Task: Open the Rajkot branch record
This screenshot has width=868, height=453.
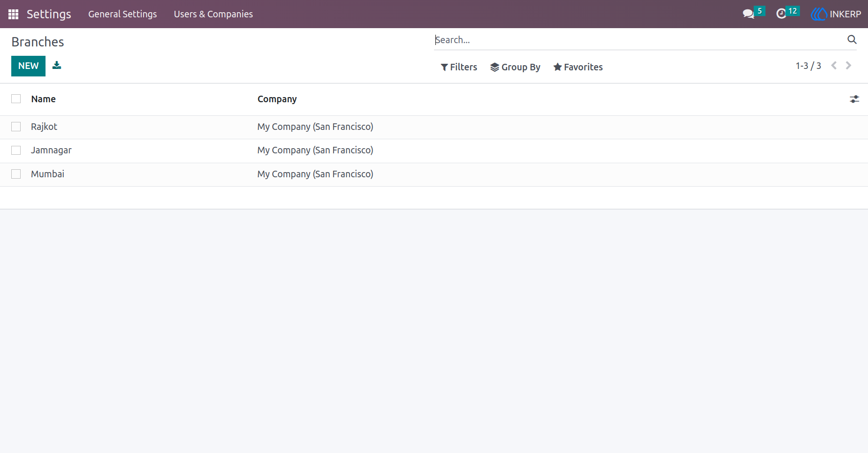Action: [44, 127]
